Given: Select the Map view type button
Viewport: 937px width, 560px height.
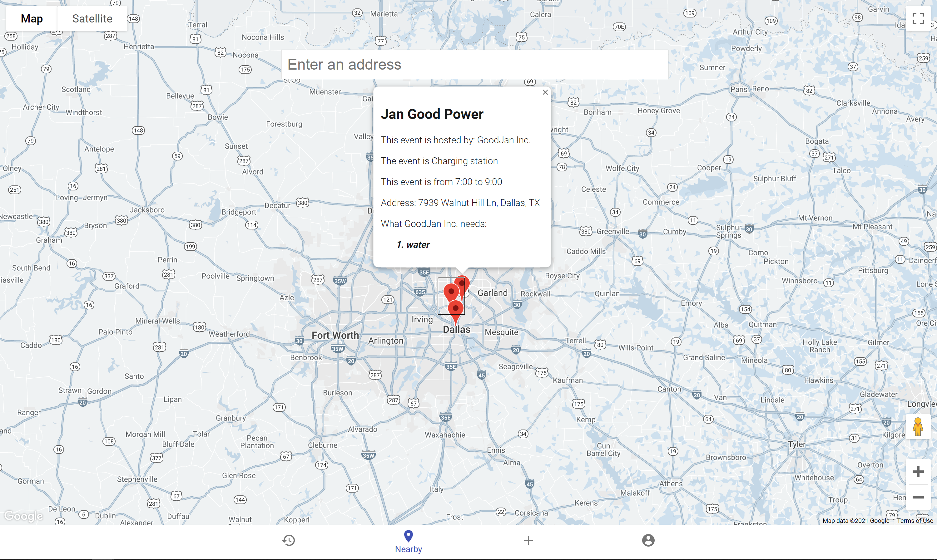Looking at the screenshot, I should tap(32, 18).
